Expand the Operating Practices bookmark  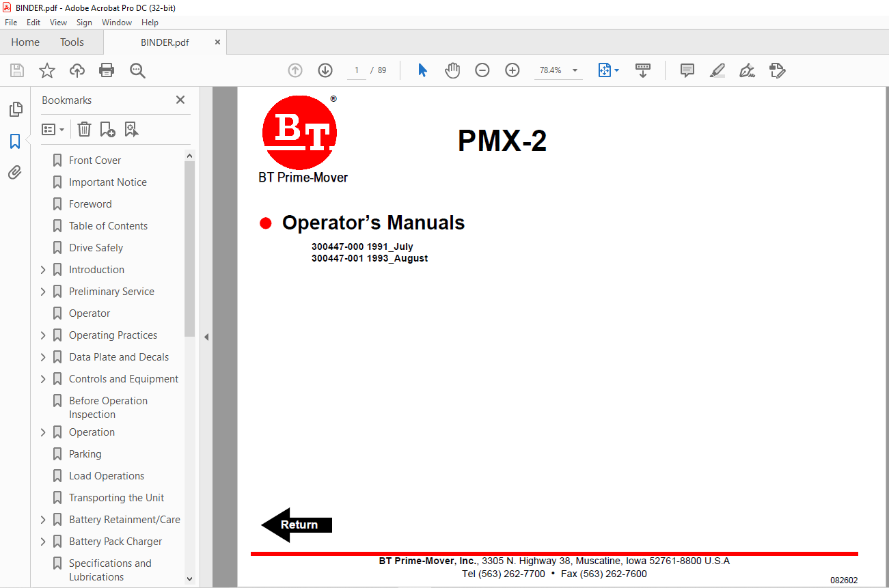pos(43,335)
